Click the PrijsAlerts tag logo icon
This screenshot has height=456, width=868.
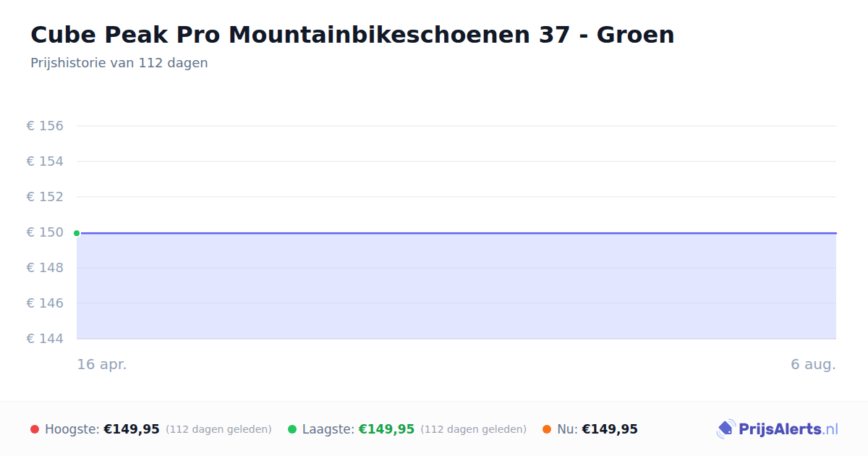(x=726, y=429)
